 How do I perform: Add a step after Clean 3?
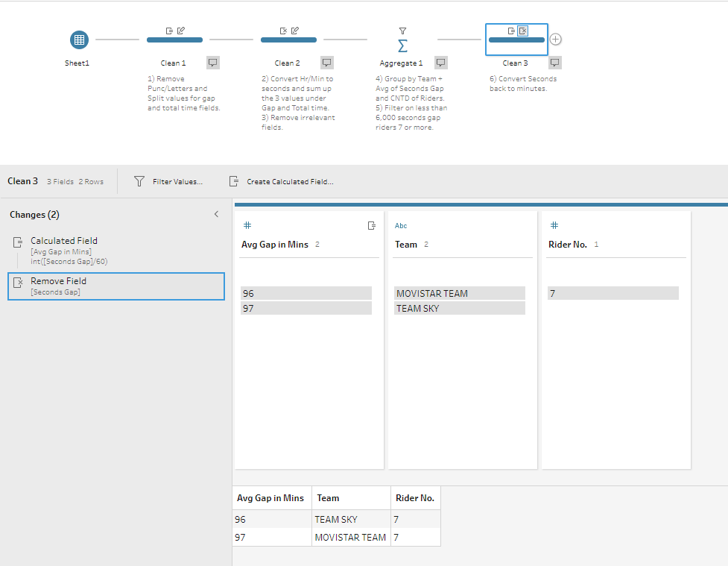555,40
